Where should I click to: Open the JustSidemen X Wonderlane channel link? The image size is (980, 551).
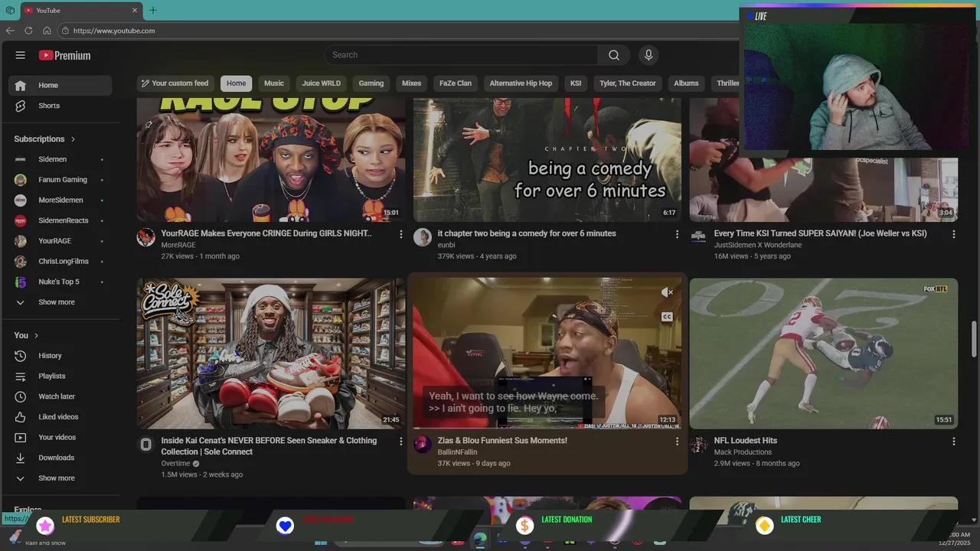(x=758, y=245)
